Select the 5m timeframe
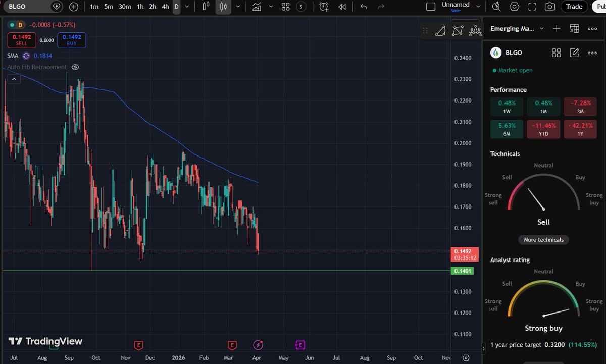This screenshot has width=606, height=364. pyautogui.click(x=109, y=7)
